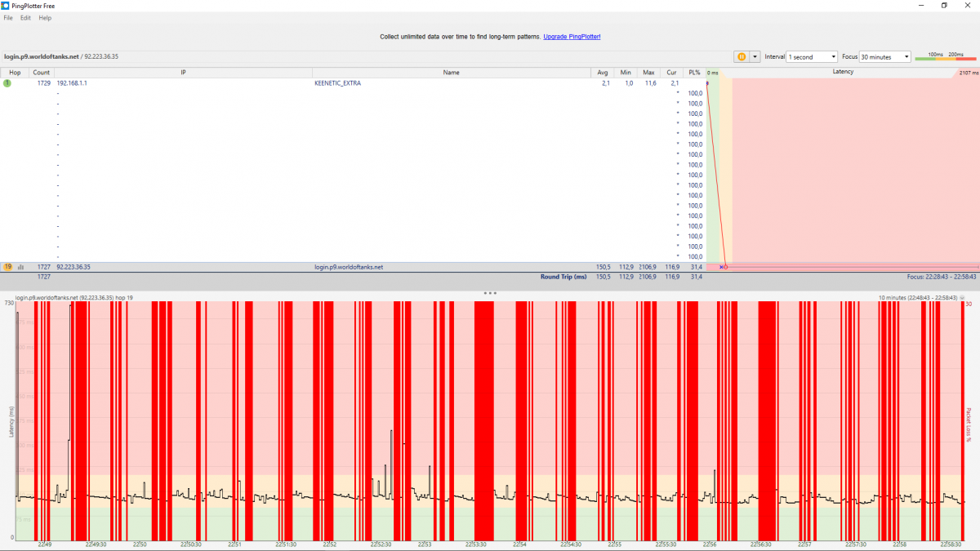Viewport: 980px width, 551px height.
Task: Open the Focus 30 minutes dropdown
Action: pos(885,57)
